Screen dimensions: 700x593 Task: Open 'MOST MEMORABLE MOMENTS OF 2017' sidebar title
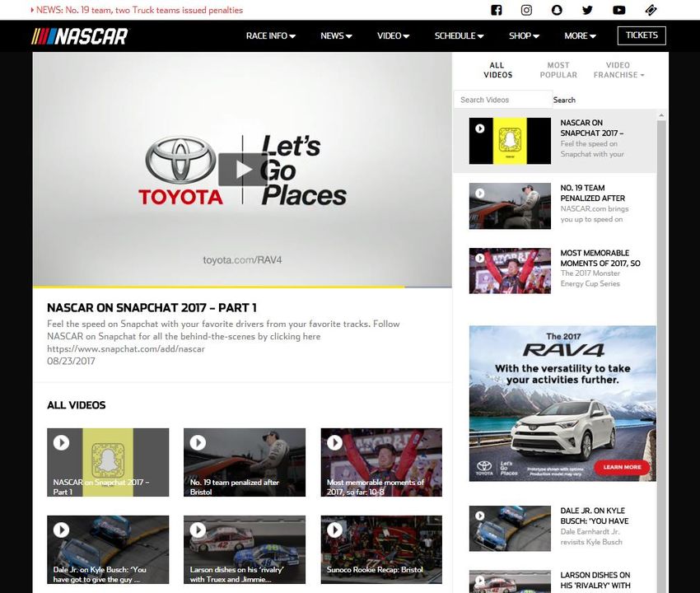600,258
